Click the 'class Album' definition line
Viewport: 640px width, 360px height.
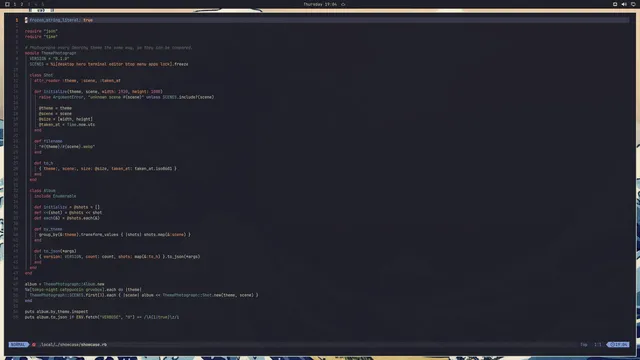[x=42, y=191]
